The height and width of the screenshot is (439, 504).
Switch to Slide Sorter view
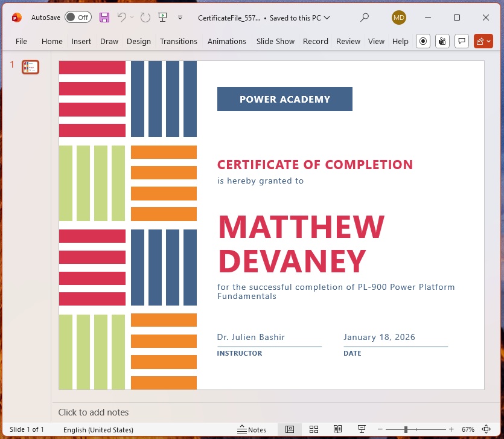point(314,429)
